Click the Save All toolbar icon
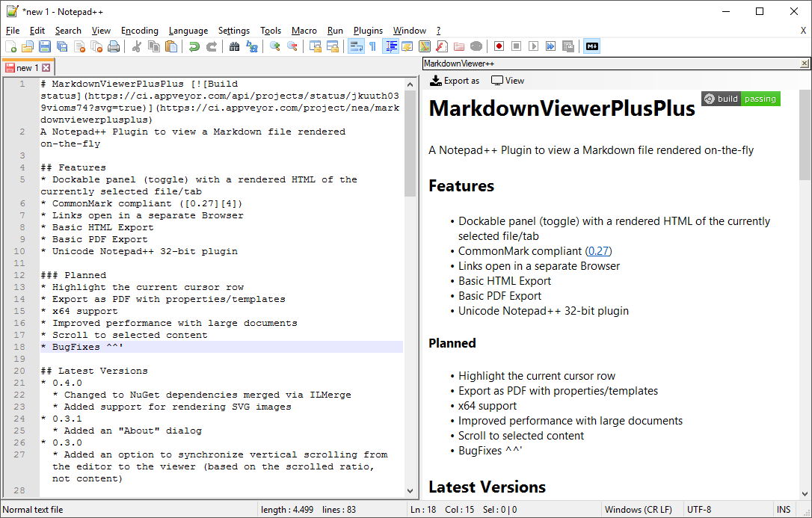Screen dimensions: 812x518 (62, 46)
